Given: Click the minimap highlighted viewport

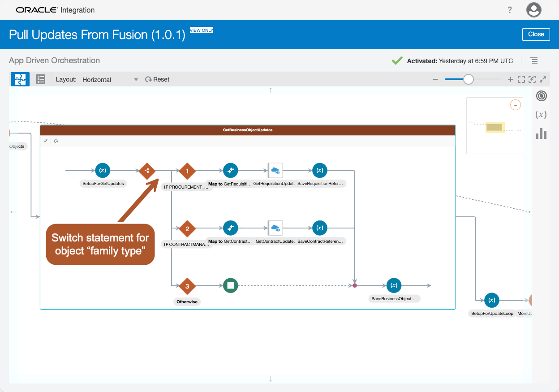Looking at the screenshot, I should (x=495, y=127).
